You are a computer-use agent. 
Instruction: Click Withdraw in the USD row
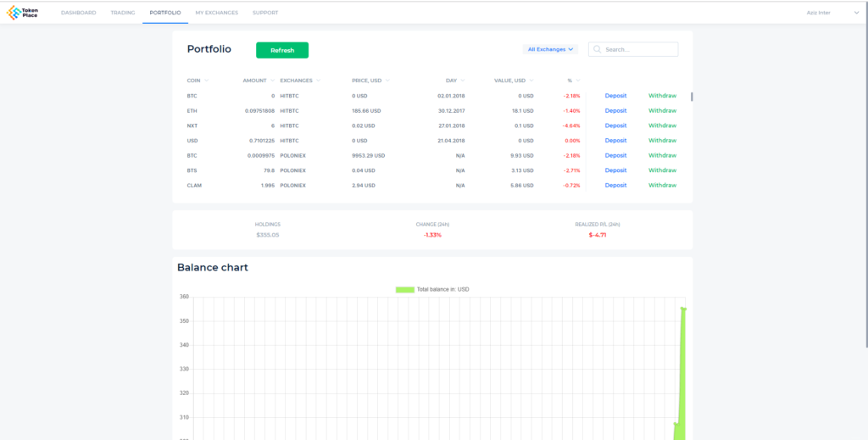663,141
